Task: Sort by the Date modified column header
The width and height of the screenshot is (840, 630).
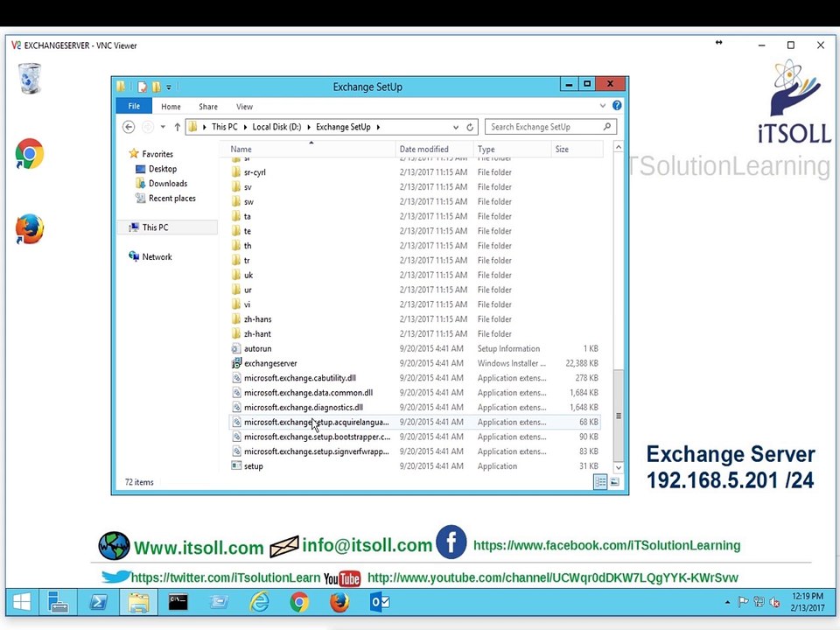Action: [435, 149]
